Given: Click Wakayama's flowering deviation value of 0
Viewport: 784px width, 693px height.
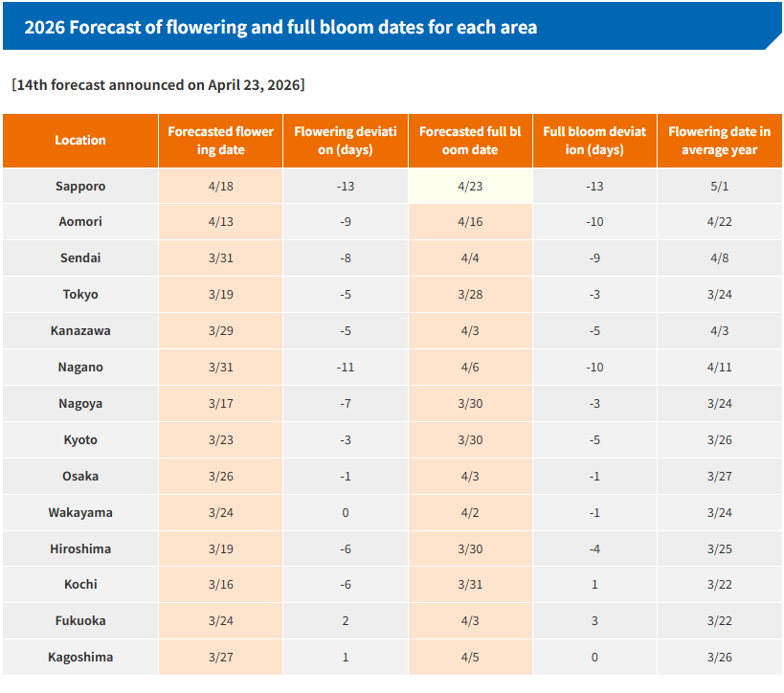Looking at the screenshot, I should tap(346, 513).
